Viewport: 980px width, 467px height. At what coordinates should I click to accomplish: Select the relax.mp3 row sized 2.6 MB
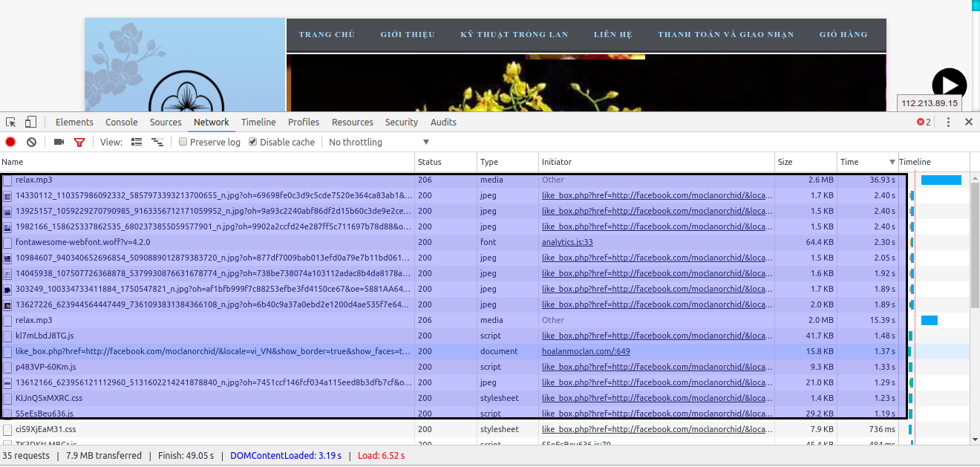[x=485, y=180]
